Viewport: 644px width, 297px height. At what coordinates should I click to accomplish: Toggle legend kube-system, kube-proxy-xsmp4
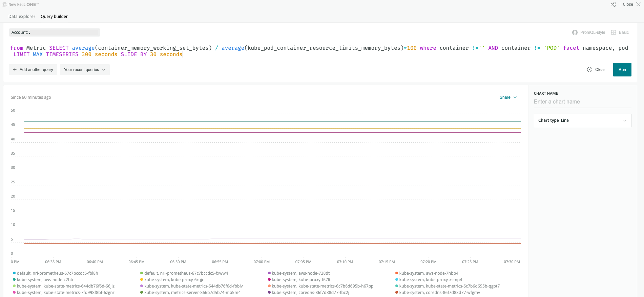coord(429,280)
